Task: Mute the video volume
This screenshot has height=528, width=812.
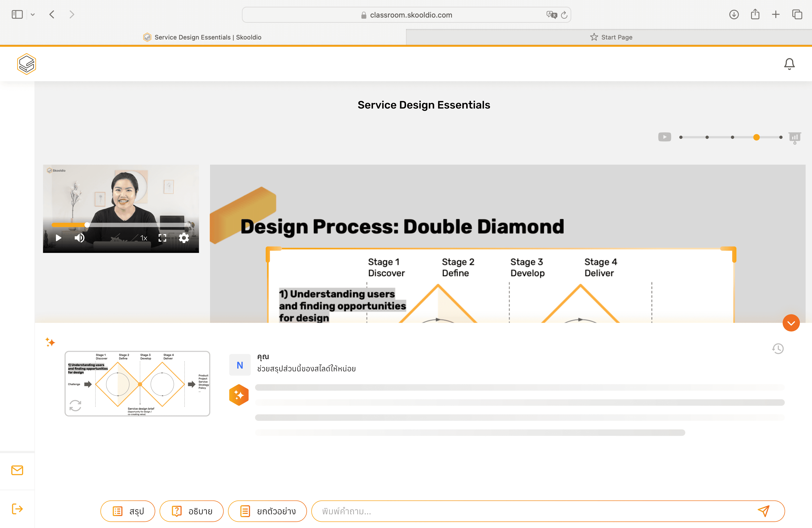Action: [x=79, y=238]
